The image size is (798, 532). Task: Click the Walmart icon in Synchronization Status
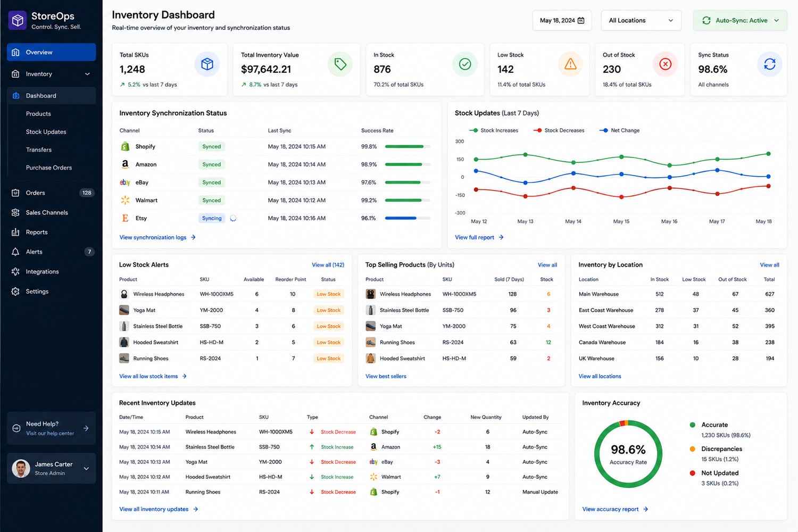(125, 200)
